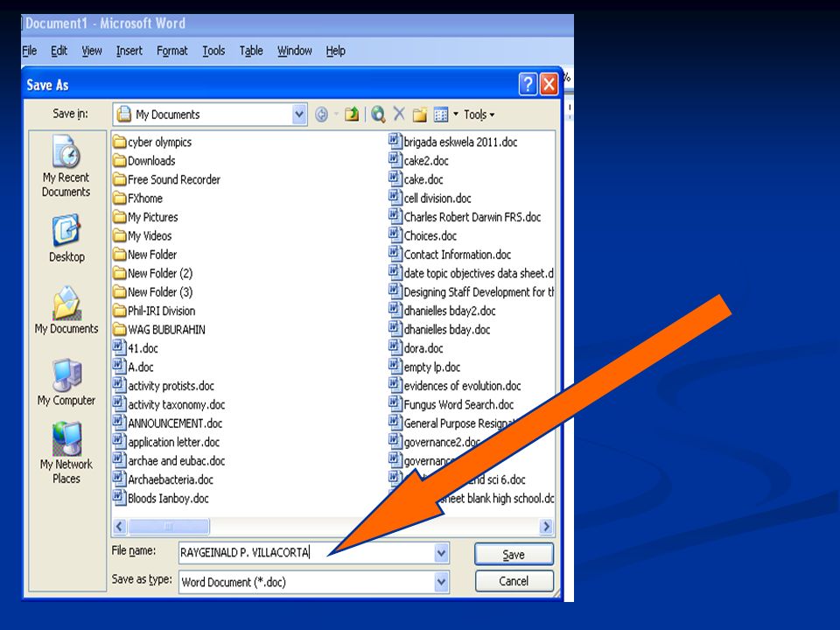The image size is (840, 630).
Task: Open the Format menu
Action: coord(172,51)
